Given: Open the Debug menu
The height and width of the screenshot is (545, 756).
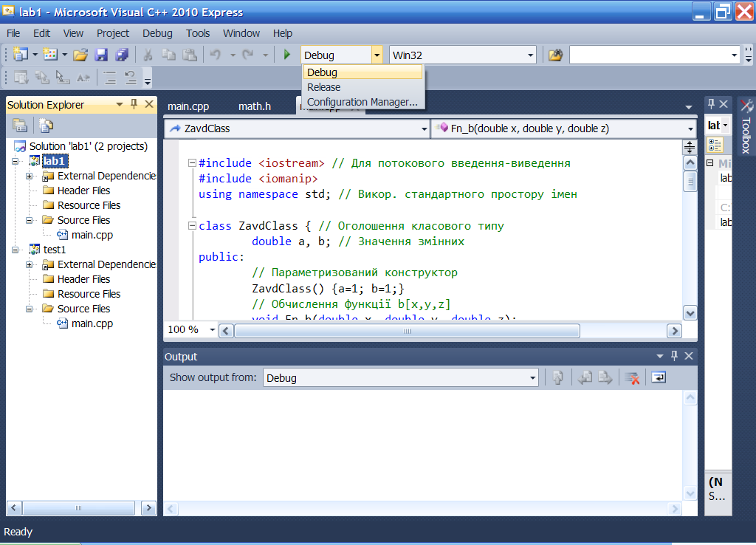Looking at the screenshot, I should pos(157,33).
